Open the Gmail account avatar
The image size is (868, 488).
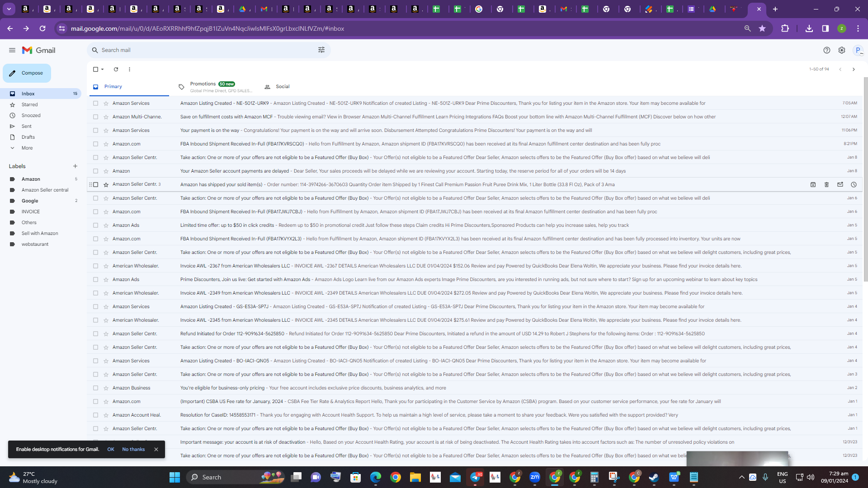pos(858,50)
